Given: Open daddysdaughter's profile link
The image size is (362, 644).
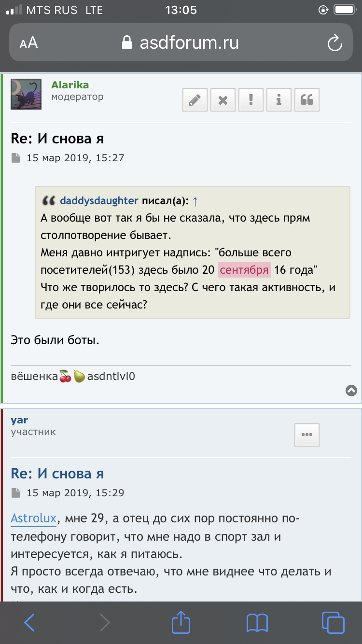Looking at the screenshot, I should tap(99, 200).
